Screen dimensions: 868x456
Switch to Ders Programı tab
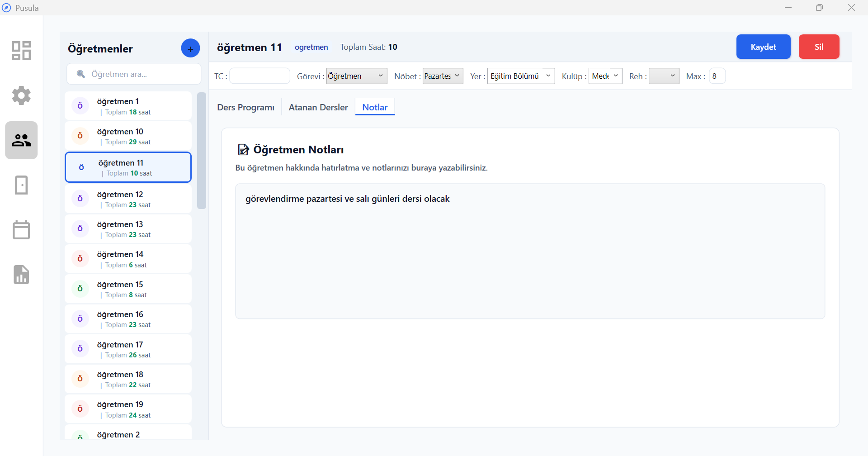click(245, 107)
